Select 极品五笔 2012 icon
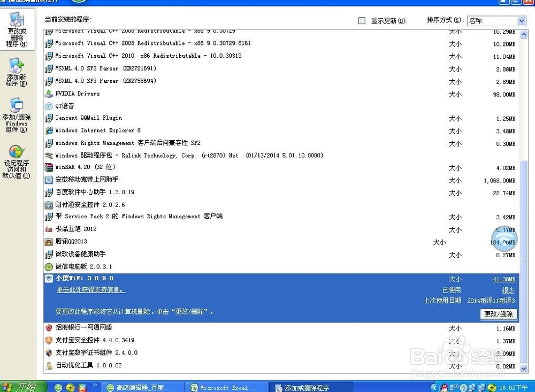This screenshot has width=535, height=392. [49, 229]
